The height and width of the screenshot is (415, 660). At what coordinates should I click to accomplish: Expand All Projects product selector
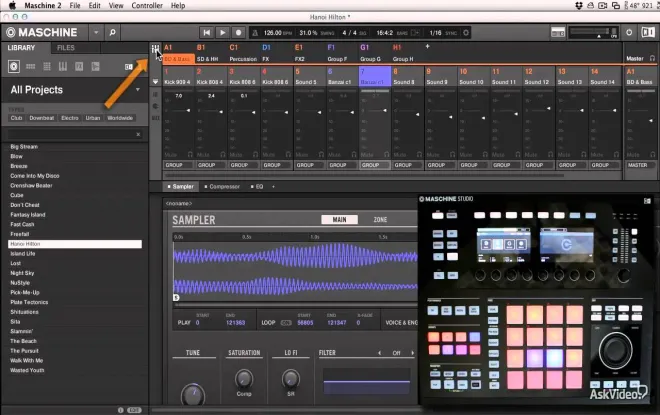click(x=138, y=90)
